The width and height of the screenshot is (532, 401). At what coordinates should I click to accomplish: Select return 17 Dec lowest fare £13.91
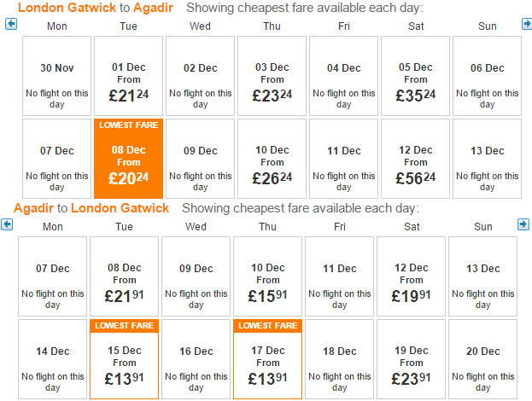[267, 359]
